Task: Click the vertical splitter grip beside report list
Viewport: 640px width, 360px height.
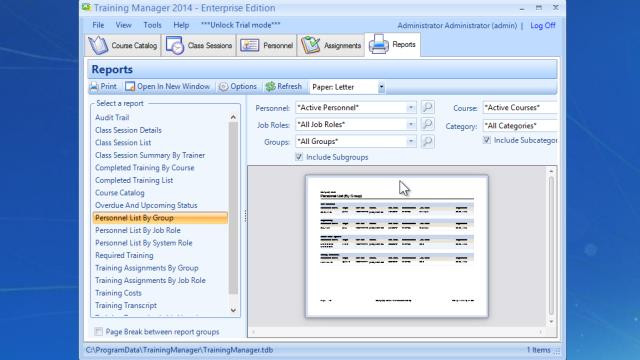Action: (245, 216)
